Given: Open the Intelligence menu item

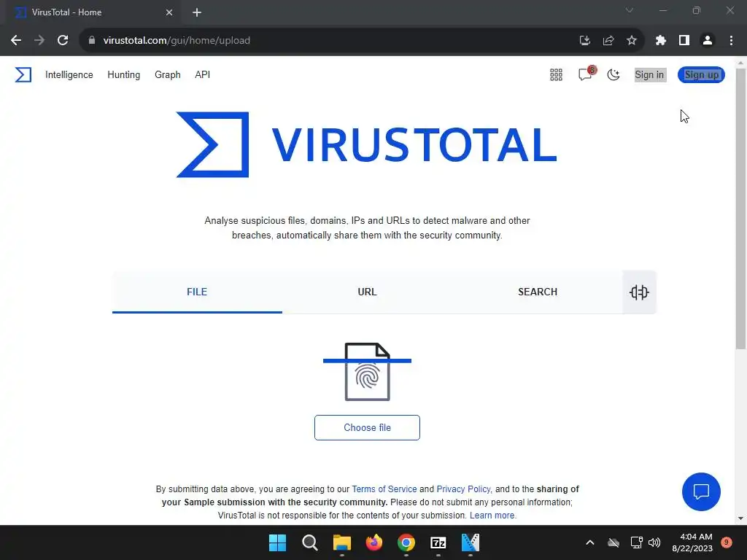Looking at the screenshot, I should click(69, 75).
